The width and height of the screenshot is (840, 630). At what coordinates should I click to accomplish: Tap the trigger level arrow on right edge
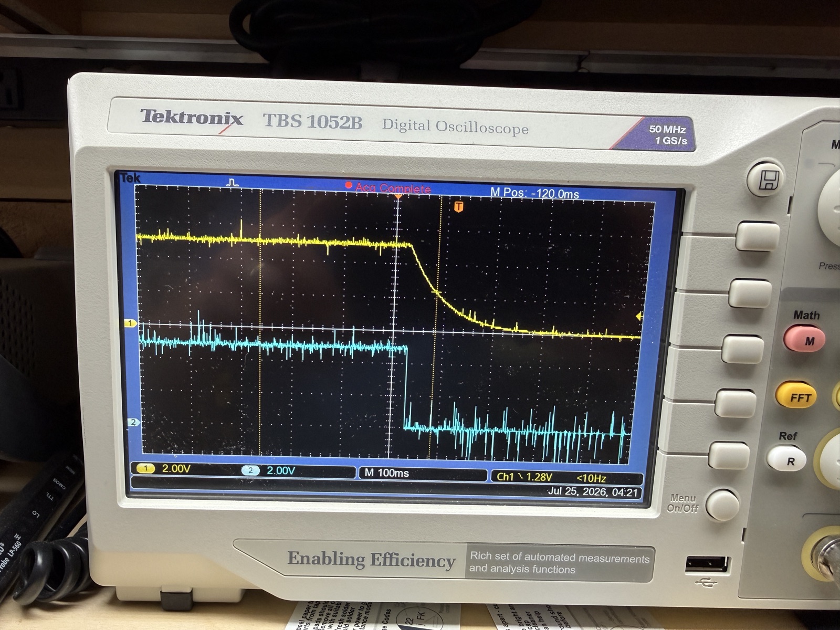coord(639,316)
